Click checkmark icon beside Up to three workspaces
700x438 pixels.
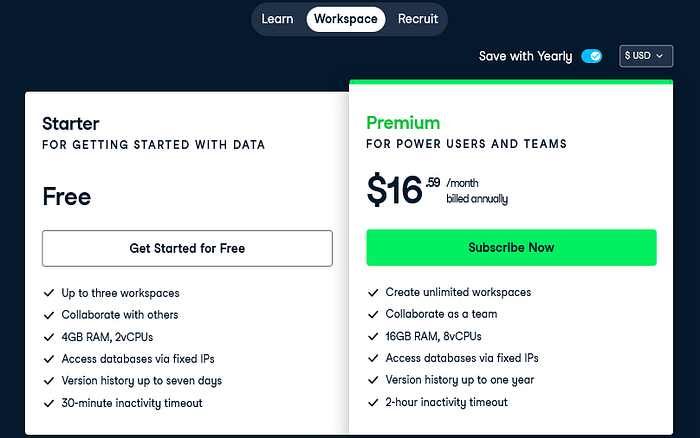pyautogui.click(x=49, y=293)
